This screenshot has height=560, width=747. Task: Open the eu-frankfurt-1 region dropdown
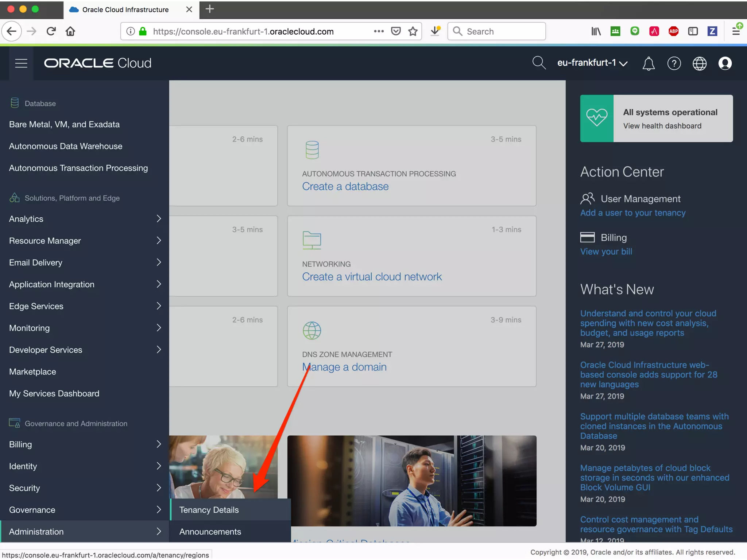point(592,63)
